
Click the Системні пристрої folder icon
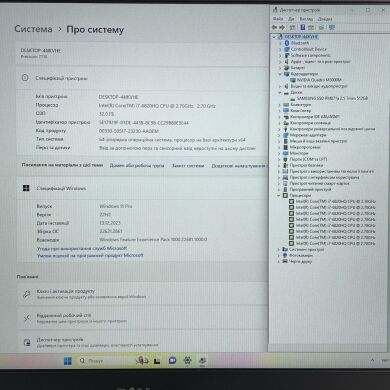point(285,249)
